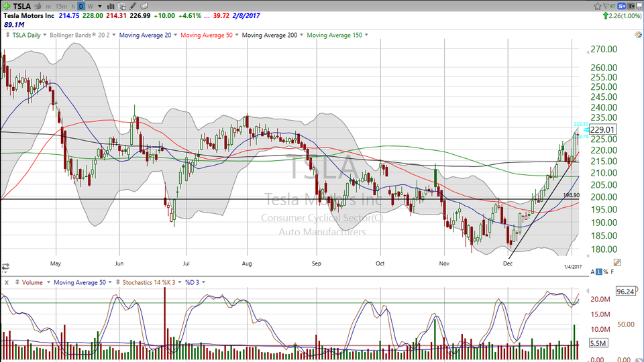644x362 pixels.
Task: Open the T dropdown button
Action: pyautogui.click(x=631, y=6)
